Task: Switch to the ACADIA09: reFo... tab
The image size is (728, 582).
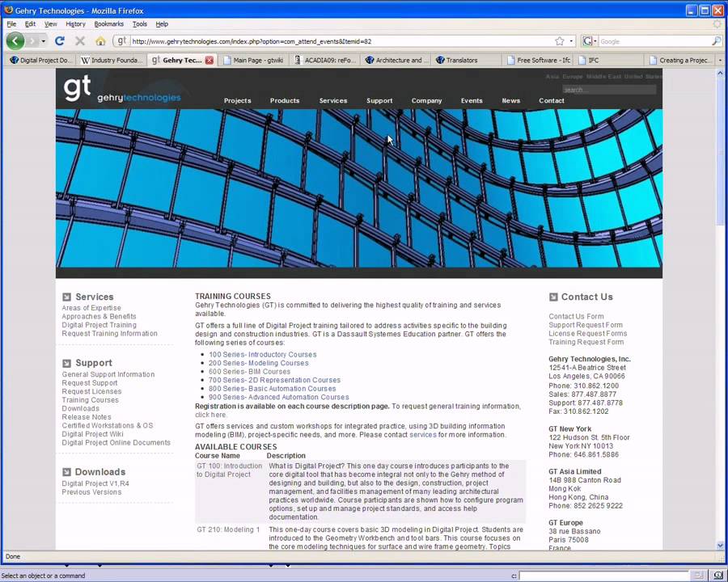Action: [325, 60]
